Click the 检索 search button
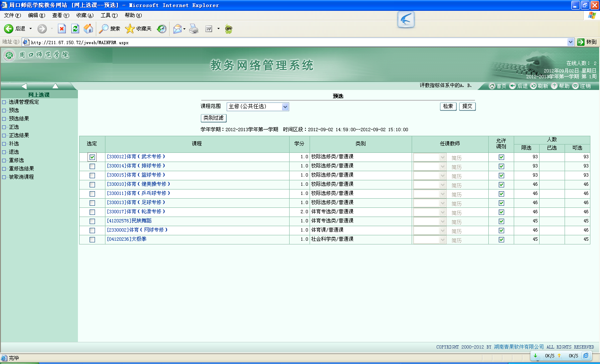 pyautogui.click(x=448, y=107)
